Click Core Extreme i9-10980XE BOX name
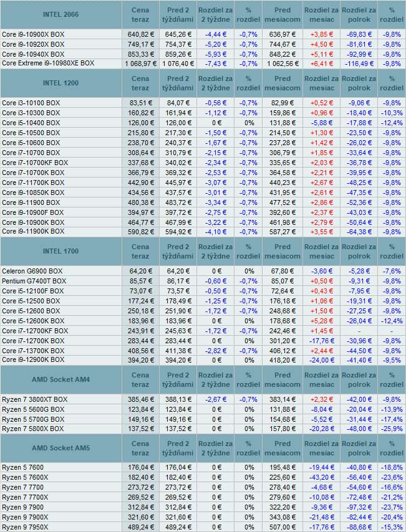This screenshot has height=532, width=406. (48, 63)
